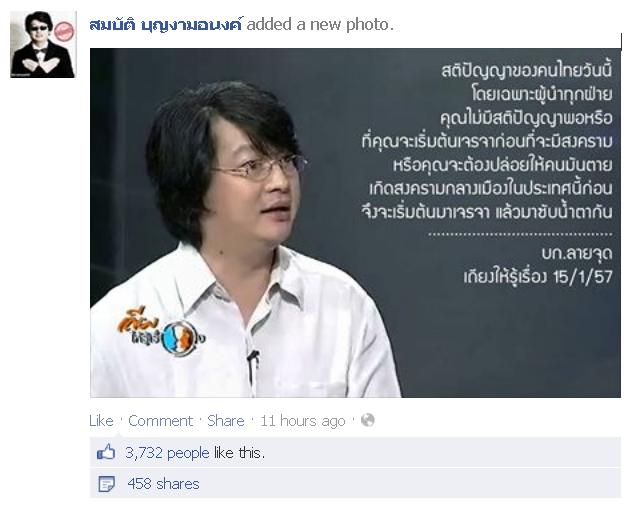The image size is (631, 507).
Task: Click the poster name สมบัติ บุญงามอนงค์
Action: coord(165,25)
